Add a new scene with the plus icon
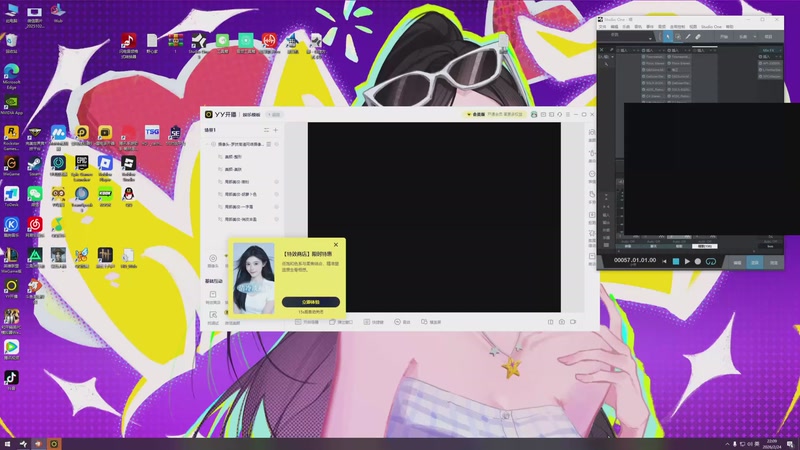 [x=276, y=130]
